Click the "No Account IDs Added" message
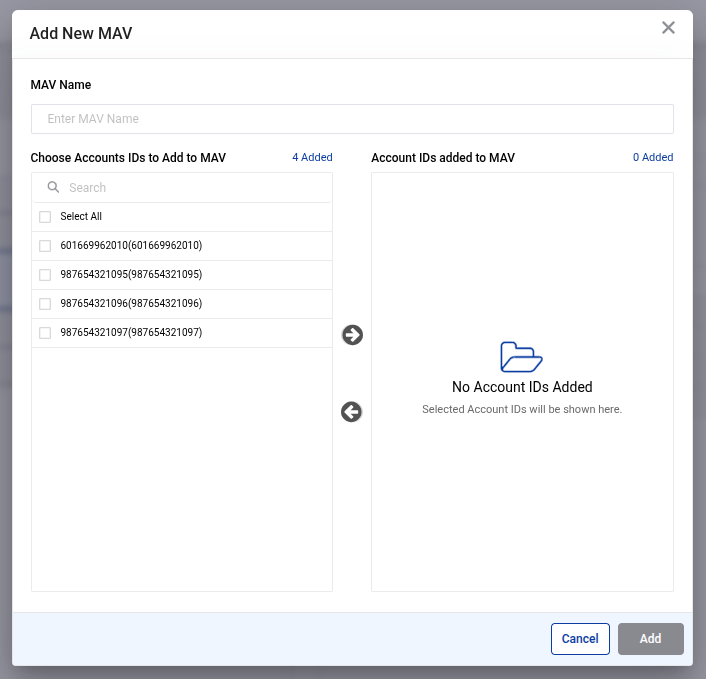This screenshot has height=679, width=706. click(x=522, y=387)
